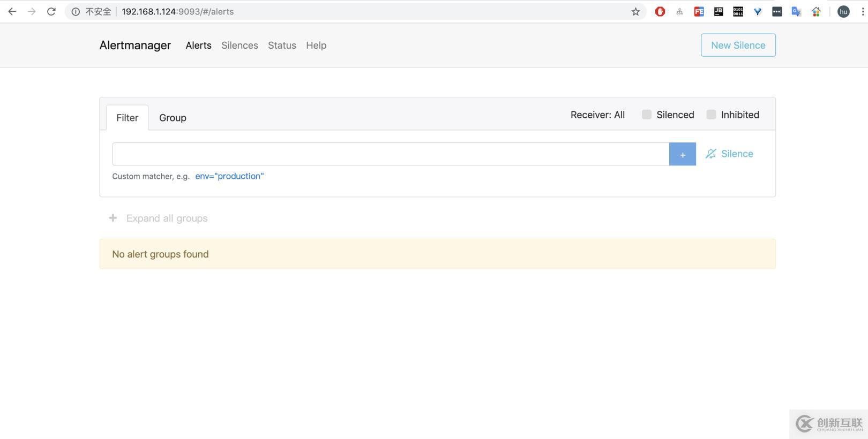Viewport: 868px width, 439px height.
Task: Click the plus icon before Expand all groups
Action: pyautogui.click(x=113, y=218)
